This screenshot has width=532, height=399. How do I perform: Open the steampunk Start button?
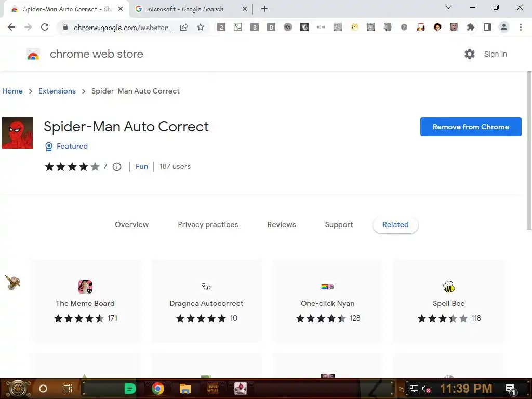tap(17, 389)
